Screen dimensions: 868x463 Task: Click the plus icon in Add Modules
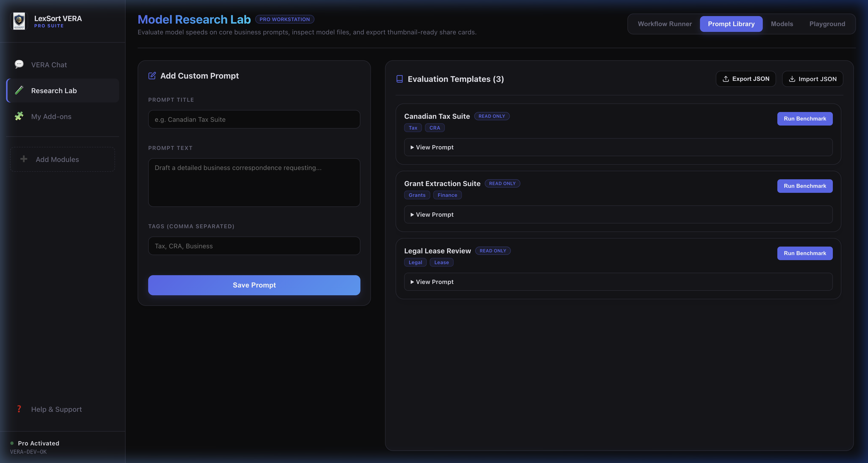[x=24, y=159]
